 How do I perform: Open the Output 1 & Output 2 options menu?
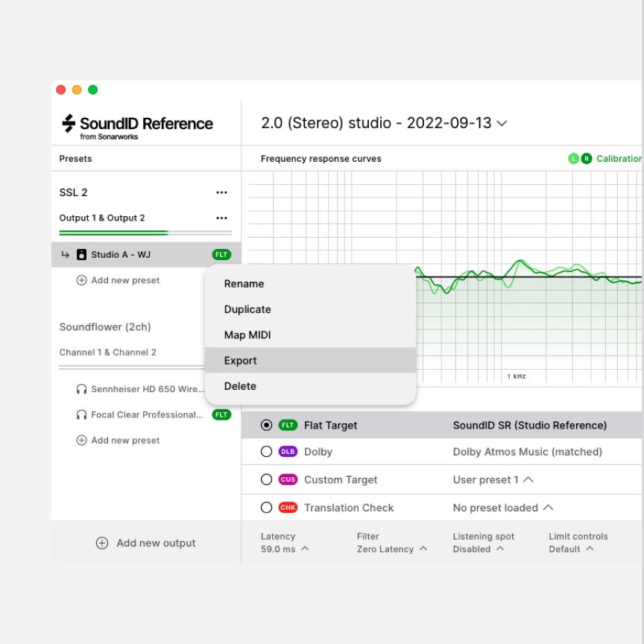coord(221,218)
